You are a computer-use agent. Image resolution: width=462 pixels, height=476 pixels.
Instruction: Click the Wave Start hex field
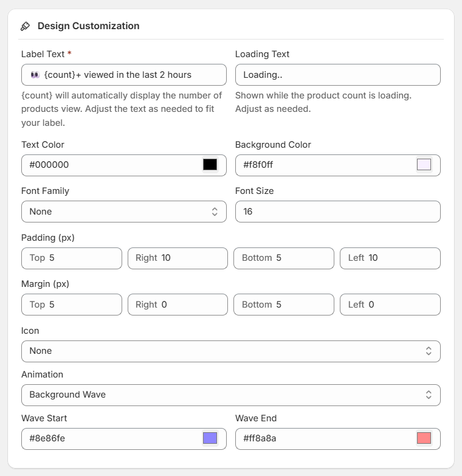[112, 438]
